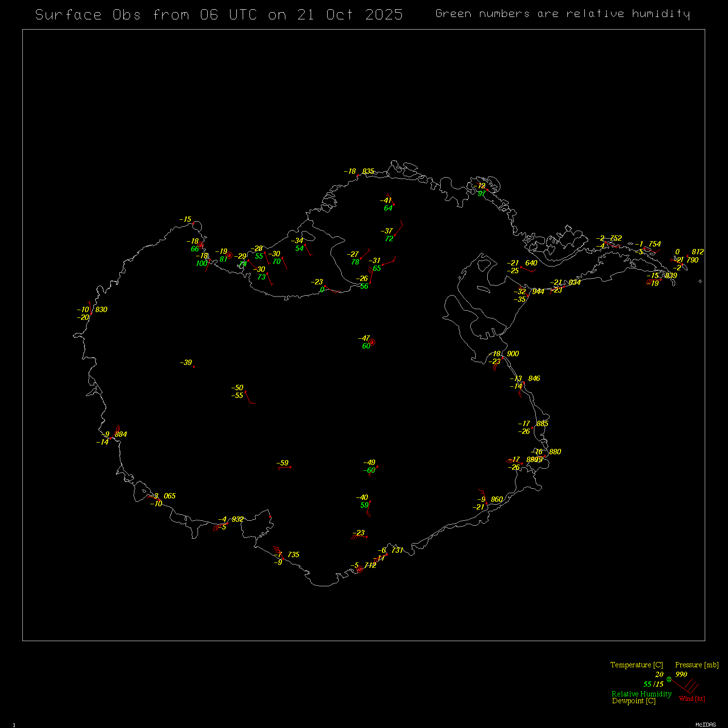The height and width of the screenshot is (728, 728).
Task: Click the red circled station marker beside -19
Action: click(230, 255)
